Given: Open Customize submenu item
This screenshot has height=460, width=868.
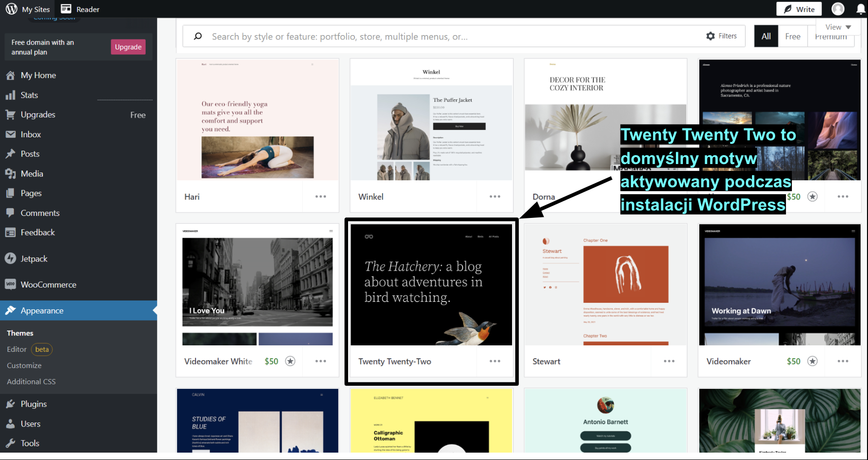Looking at the screenshot, I should [24, 366].
